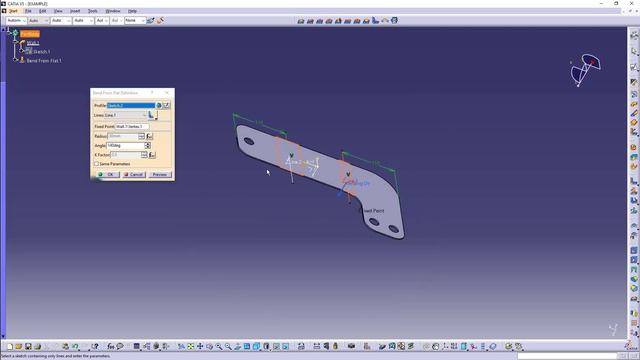This screenshot has width=640, height=360.
Task: Click the Open folder icon in bottom toolbar
Action: click(x=19, y=346)
